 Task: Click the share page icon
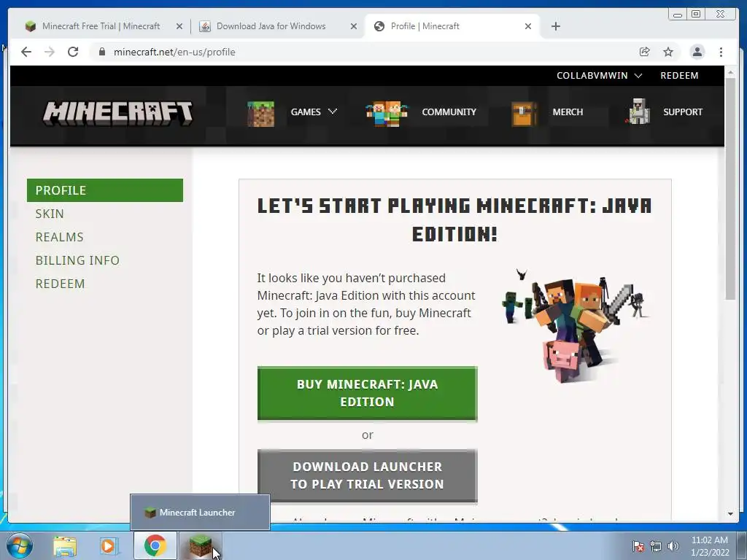645,52
